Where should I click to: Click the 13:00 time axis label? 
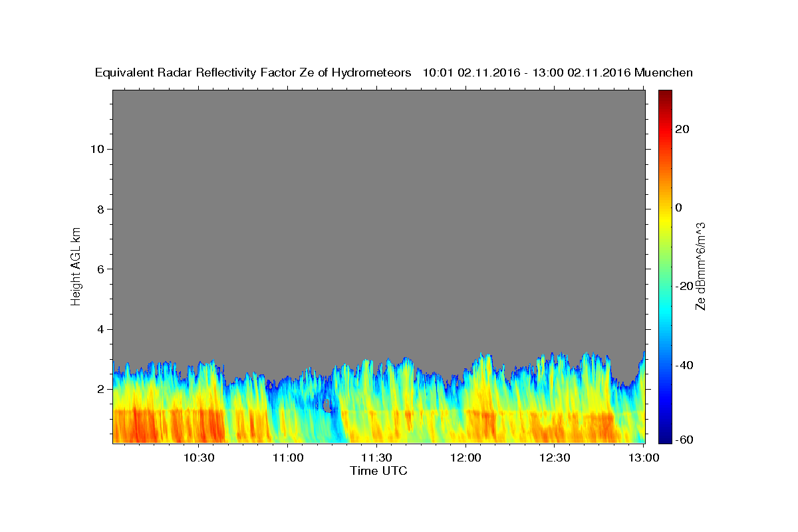643,458
